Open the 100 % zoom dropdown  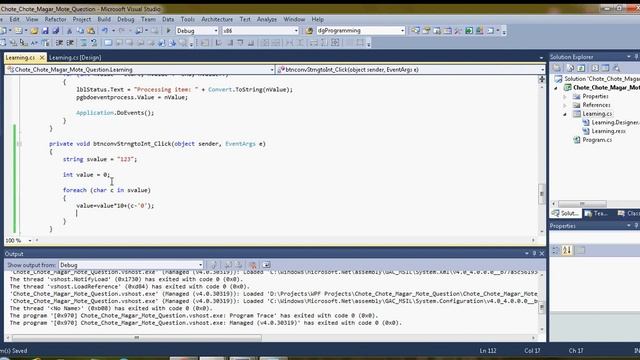(29, 241)
